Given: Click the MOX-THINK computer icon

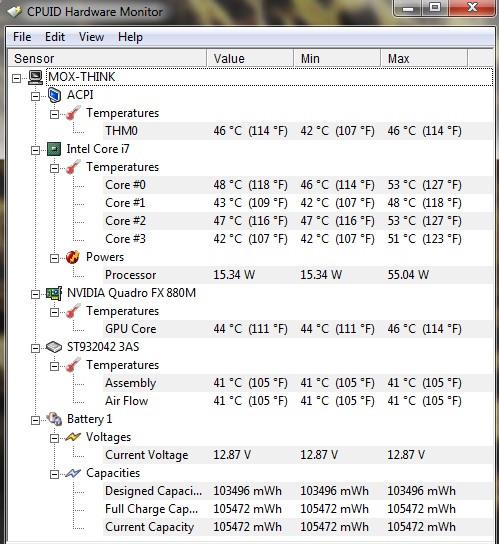Looking at the screenshot, I should (x=35, y=77).
